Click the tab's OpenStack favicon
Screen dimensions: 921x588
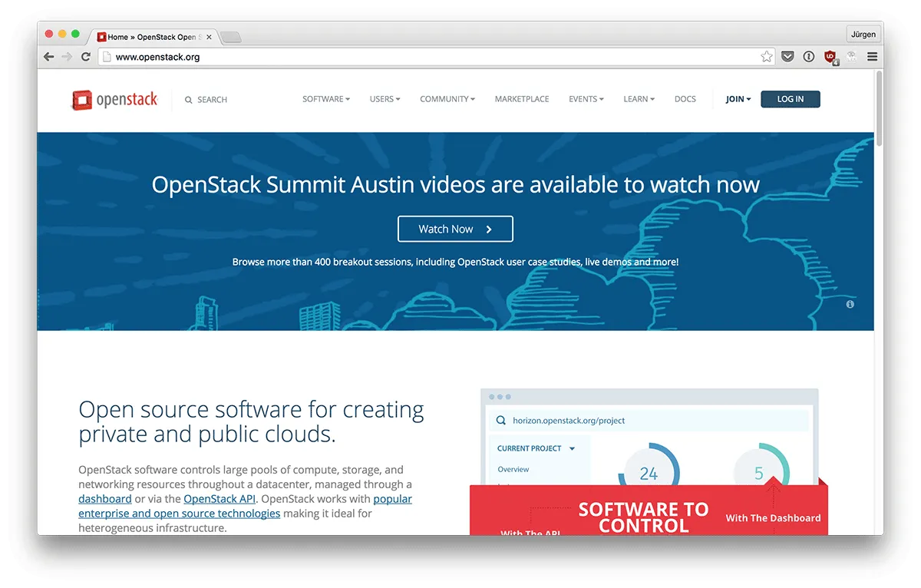pos(101,37)
